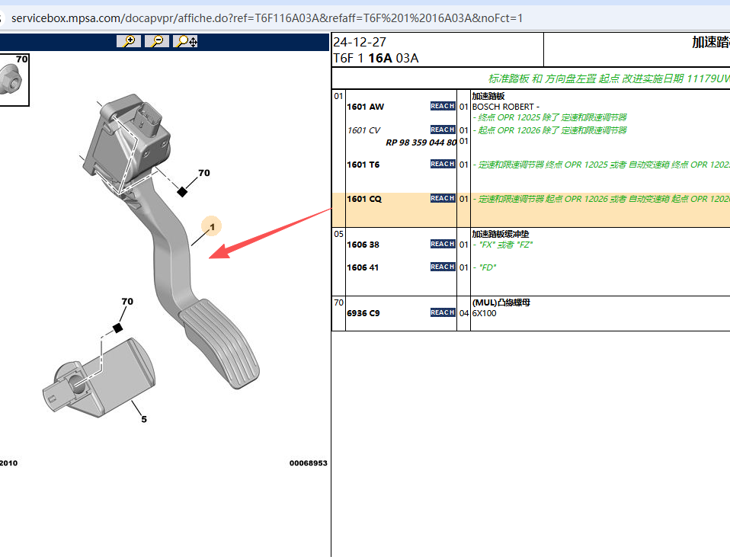Click the zoom out magnifier icon
730x560 pixels.
click(157, 41)
